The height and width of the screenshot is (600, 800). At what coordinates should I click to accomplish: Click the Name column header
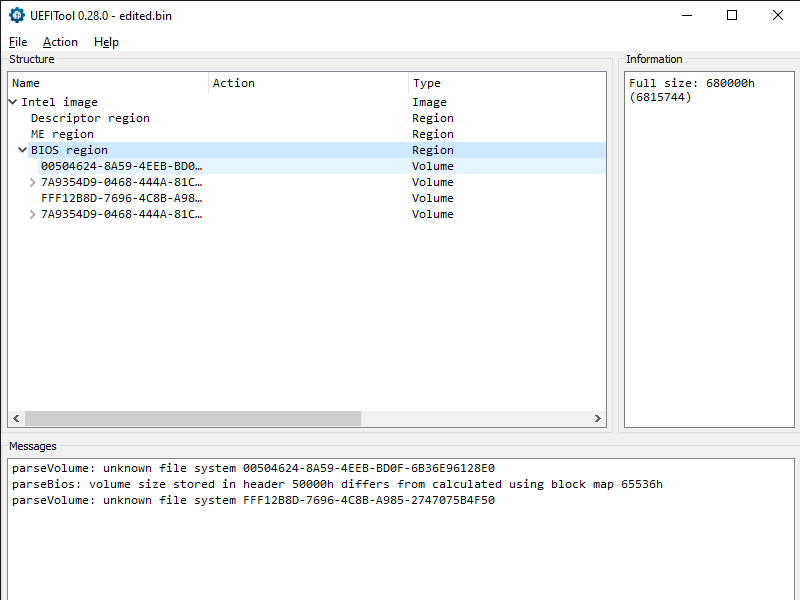(108, 83)
